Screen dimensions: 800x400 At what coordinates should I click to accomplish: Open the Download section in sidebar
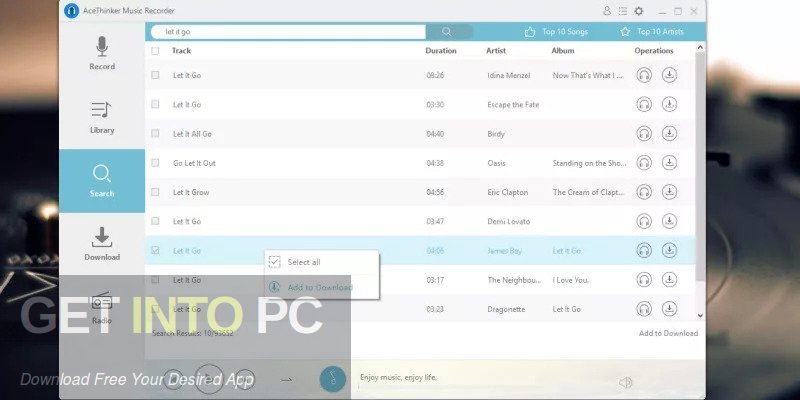(x=102, y=244)
